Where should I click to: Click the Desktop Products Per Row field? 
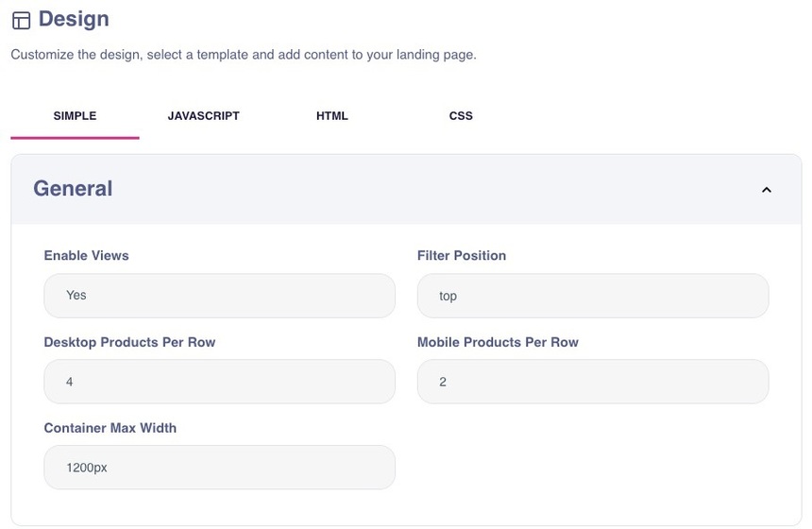(219, 382)
